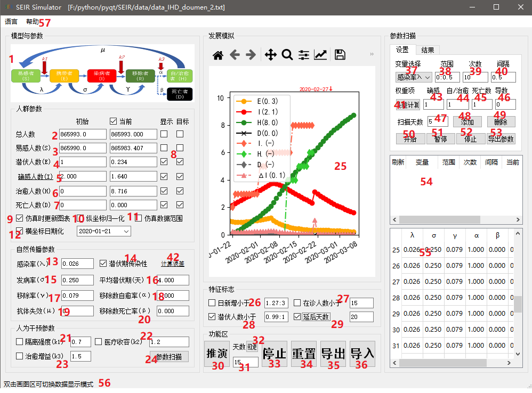Open the 变量选择 感染率 dropdown
This screenshot has height=393, width=532.
(414, 77)
